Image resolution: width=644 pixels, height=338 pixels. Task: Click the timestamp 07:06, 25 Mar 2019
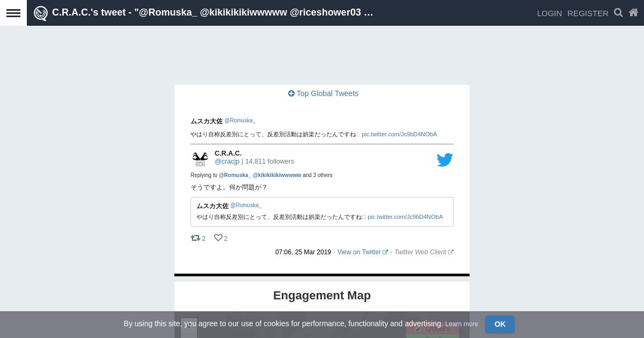[303, 252]
